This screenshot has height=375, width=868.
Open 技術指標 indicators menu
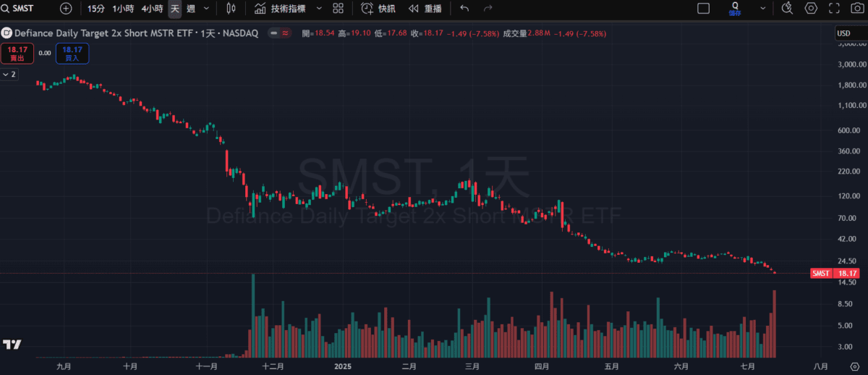point(280,9)
